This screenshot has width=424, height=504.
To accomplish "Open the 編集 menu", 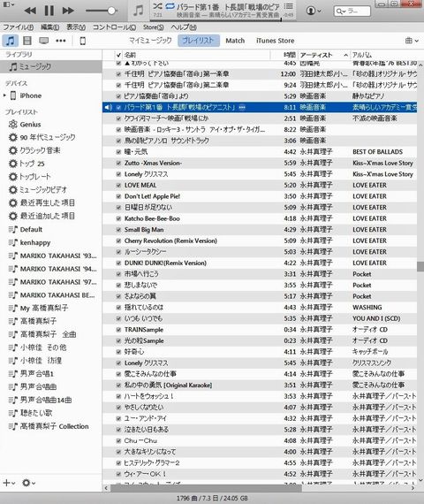I will (49, 27).
